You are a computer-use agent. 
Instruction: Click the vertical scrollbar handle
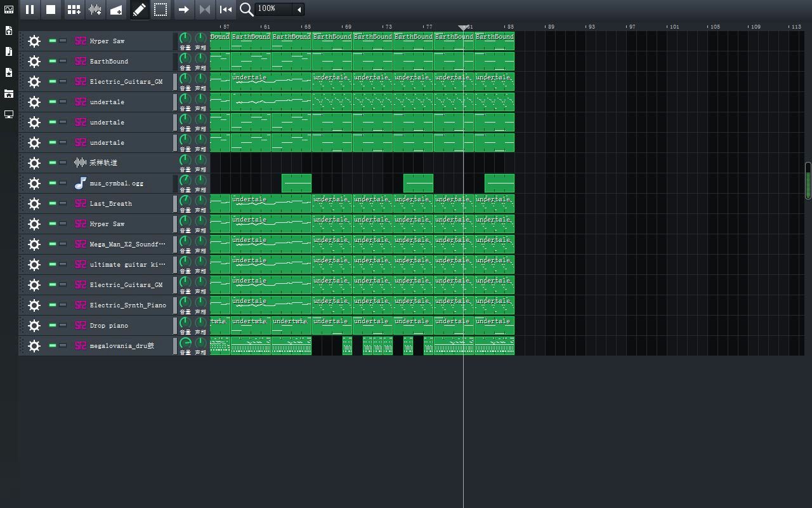tap(808, 181)
